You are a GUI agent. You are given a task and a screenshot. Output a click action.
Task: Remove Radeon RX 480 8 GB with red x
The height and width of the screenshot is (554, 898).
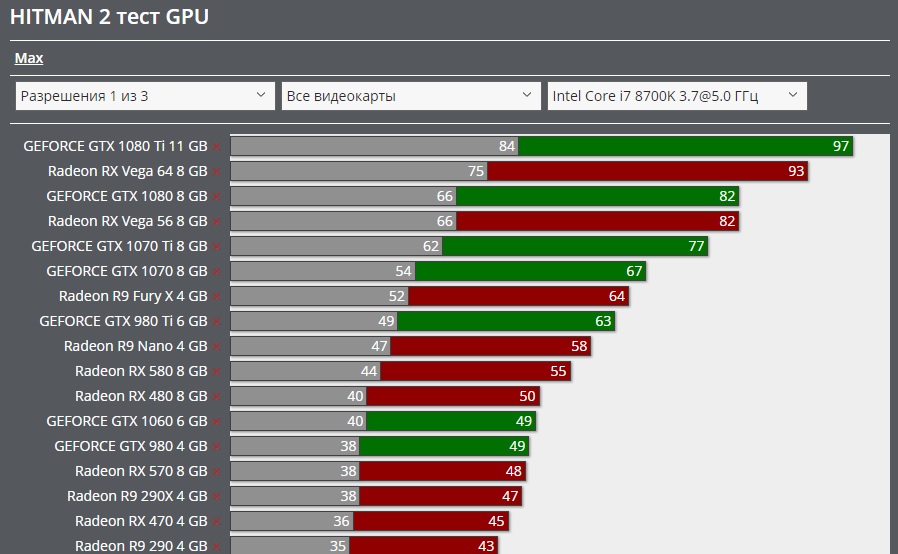click(x=216, y=396)
